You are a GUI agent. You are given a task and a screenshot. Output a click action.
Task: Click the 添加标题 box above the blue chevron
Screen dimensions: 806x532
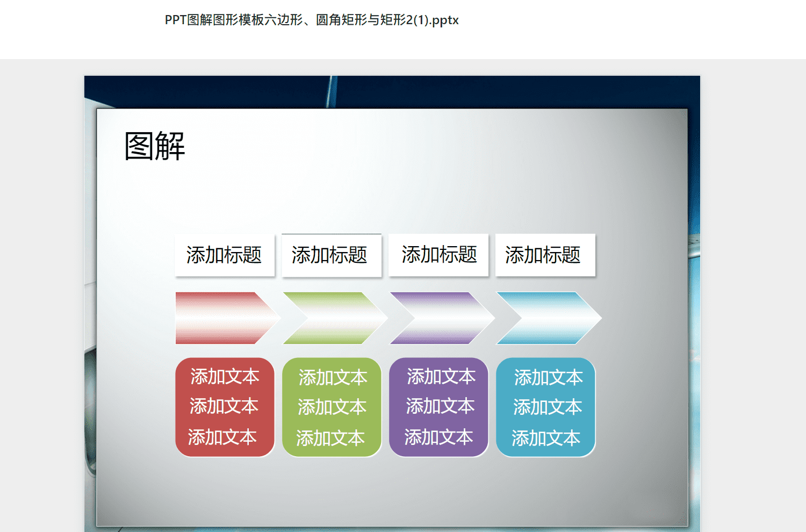545,255
